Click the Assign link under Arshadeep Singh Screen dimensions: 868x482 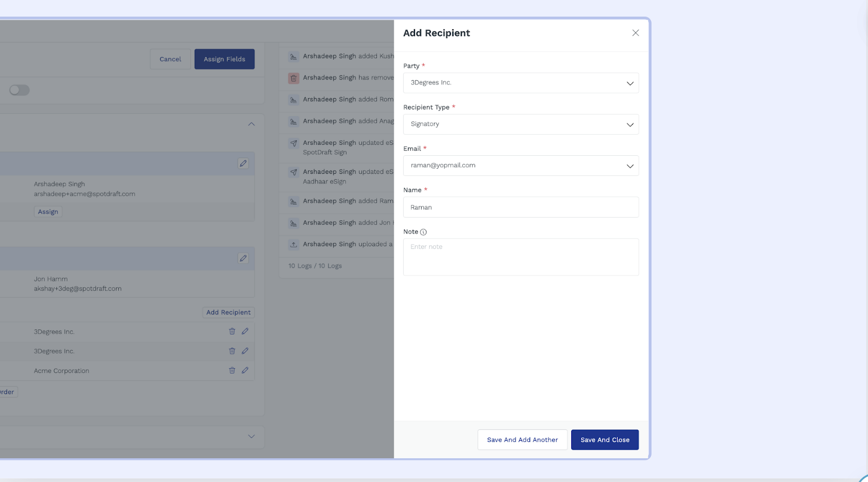click(48, 212)
